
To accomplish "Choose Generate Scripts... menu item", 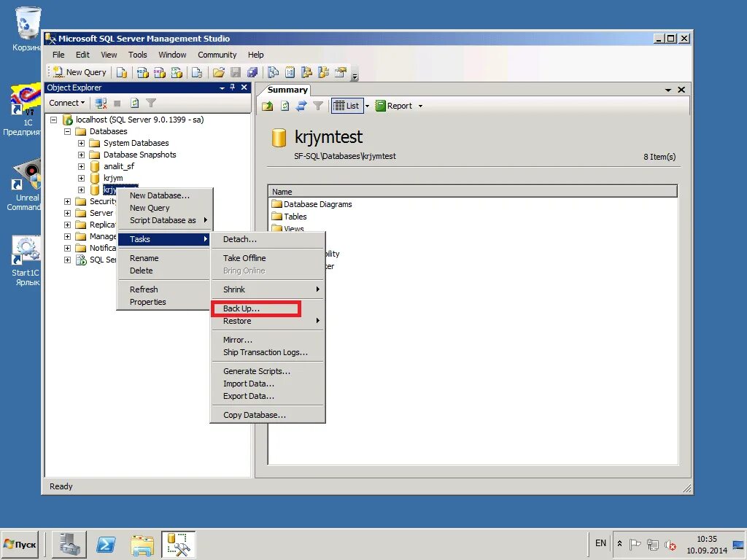I will coord(268,371).
